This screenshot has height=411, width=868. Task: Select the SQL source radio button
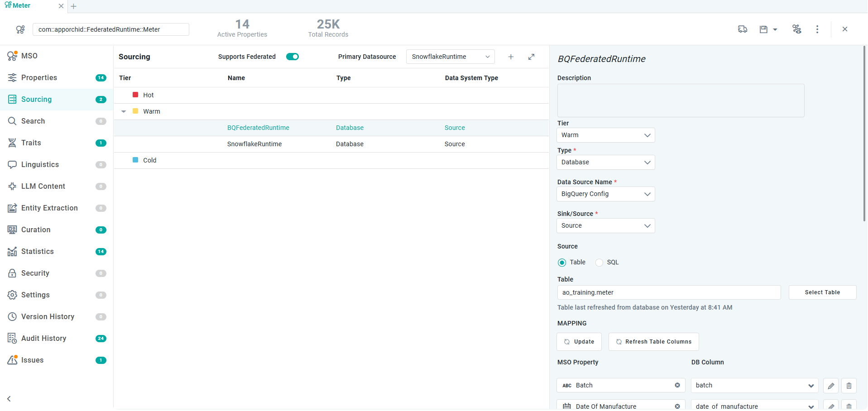click(599, 263)
